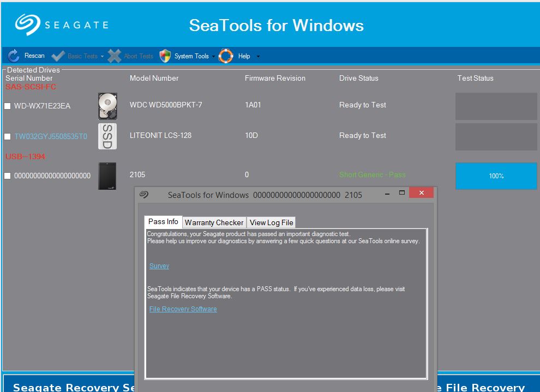
Task: Open the Rescan toolbar item
Action: coord(34,56)
